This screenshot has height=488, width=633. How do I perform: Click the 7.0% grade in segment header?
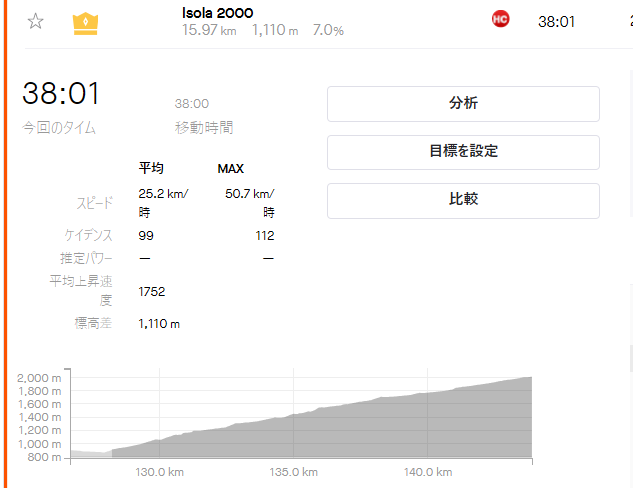[326, 31]
